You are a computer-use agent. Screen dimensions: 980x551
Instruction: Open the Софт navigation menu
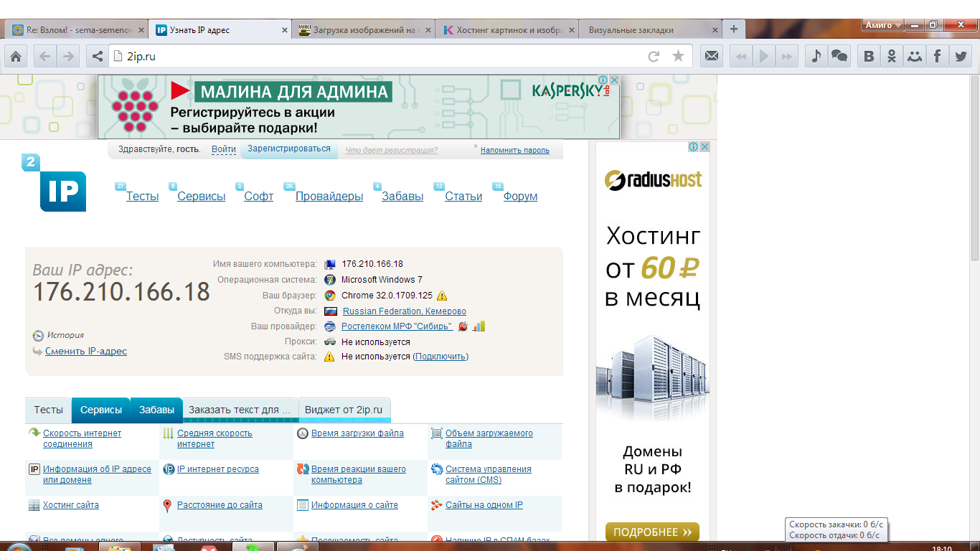pos(258,197)
